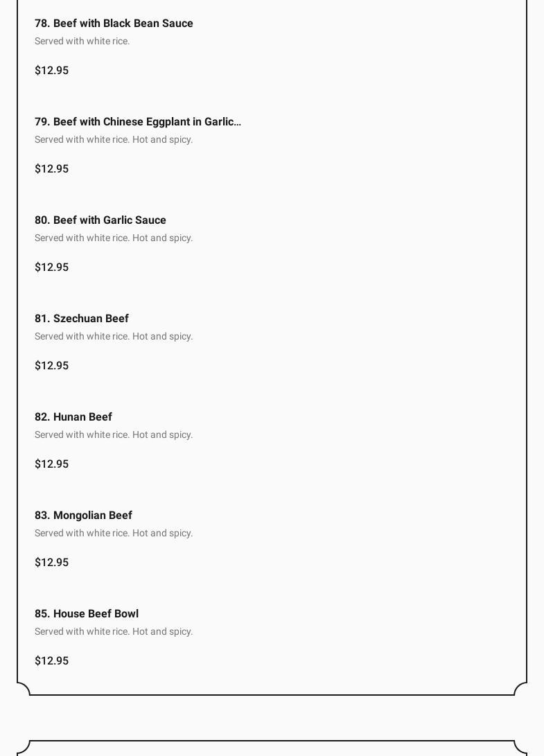The image size is (544, 756).
Task: Pick 83. Mongolian Beef from menu
Action: click(x=83, y=516)
